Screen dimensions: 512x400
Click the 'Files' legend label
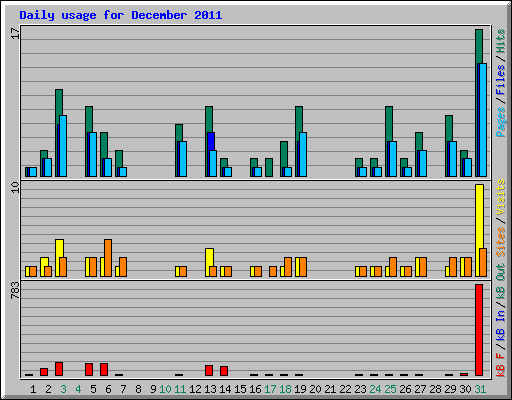point(500,80)
